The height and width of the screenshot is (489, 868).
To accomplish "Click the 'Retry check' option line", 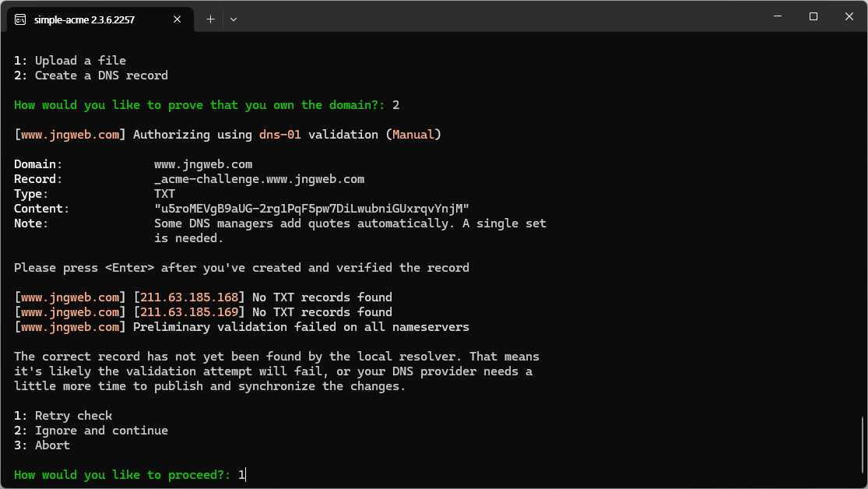I will [x=63, y=416].
